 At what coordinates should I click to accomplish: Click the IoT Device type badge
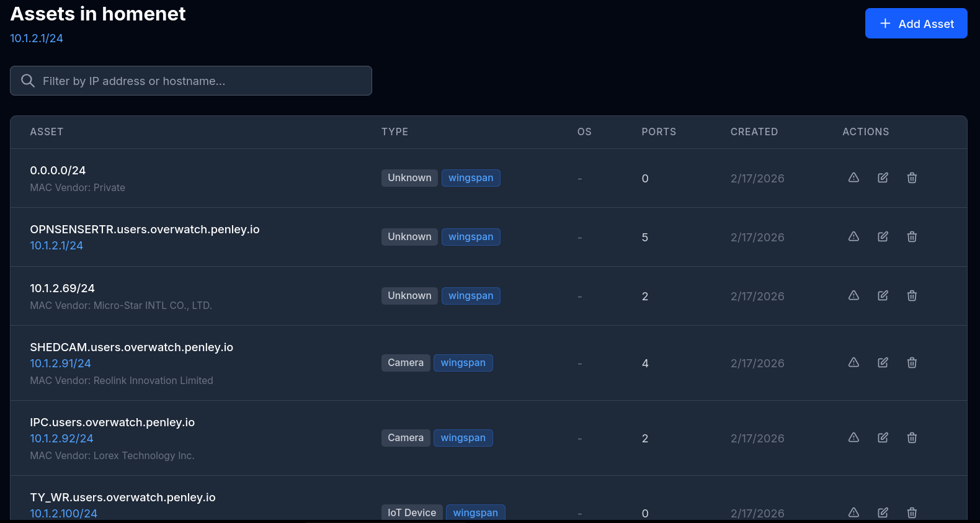[x=412, y=512]
